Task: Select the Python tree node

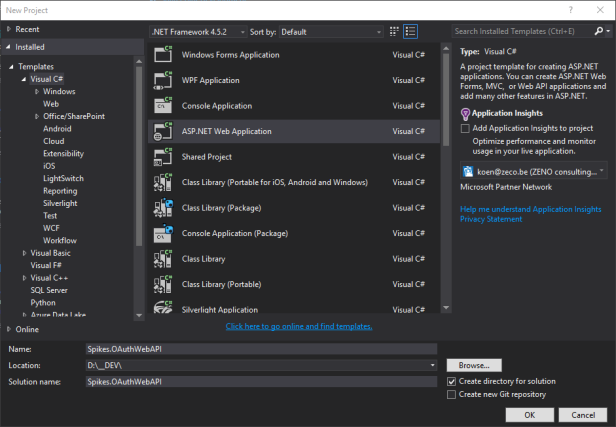Action: 43,303
